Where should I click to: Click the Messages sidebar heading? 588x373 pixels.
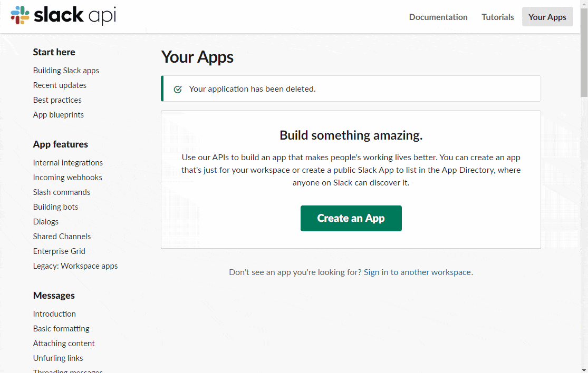(x=54, y=296)
